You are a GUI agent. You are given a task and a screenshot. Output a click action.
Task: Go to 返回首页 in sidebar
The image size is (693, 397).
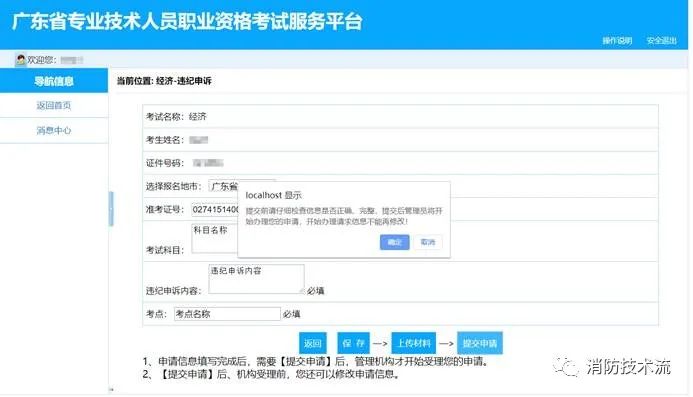[x=54, y=105]
